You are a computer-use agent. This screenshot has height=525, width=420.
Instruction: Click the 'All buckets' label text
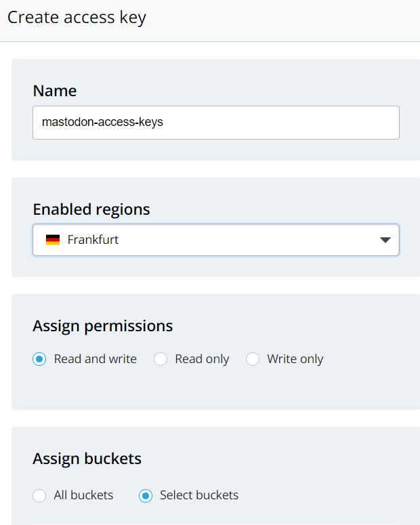(83, 495)
